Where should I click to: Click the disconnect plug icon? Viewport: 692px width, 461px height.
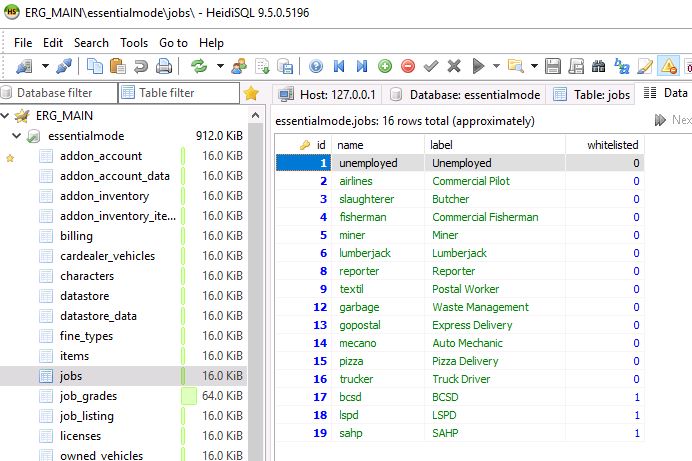click(64, 67)
